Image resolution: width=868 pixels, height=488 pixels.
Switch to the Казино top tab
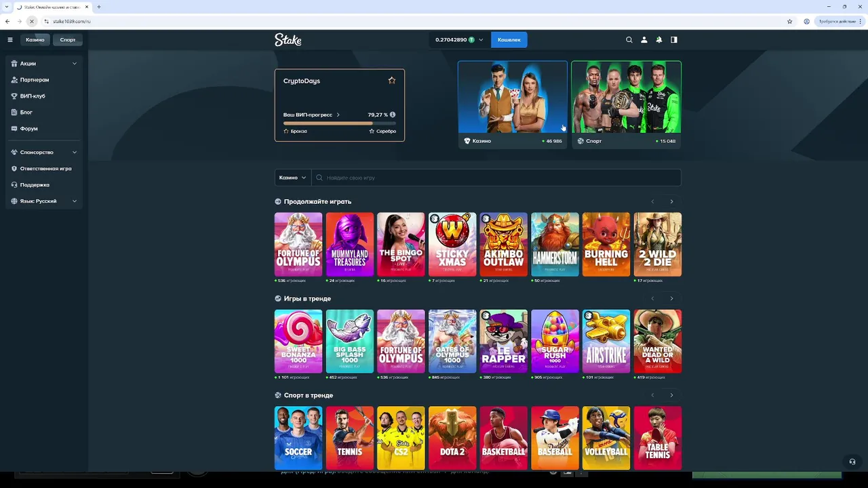coord(35,40)
